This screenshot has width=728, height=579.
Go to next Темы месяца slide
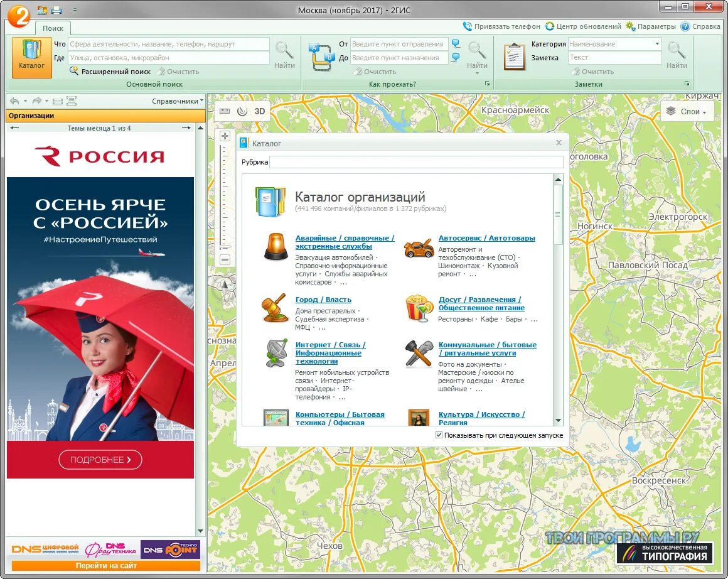186,127
